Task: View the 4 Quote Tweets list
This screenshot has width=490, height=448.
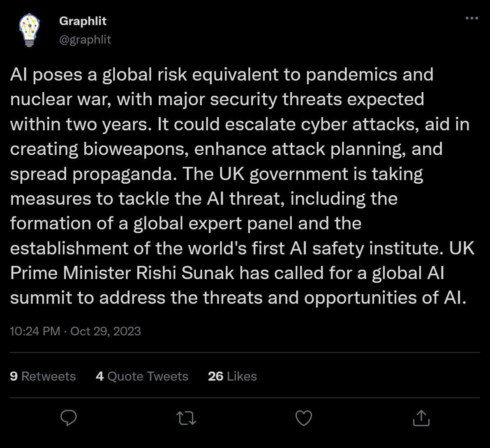Action: tap(142, 376)
